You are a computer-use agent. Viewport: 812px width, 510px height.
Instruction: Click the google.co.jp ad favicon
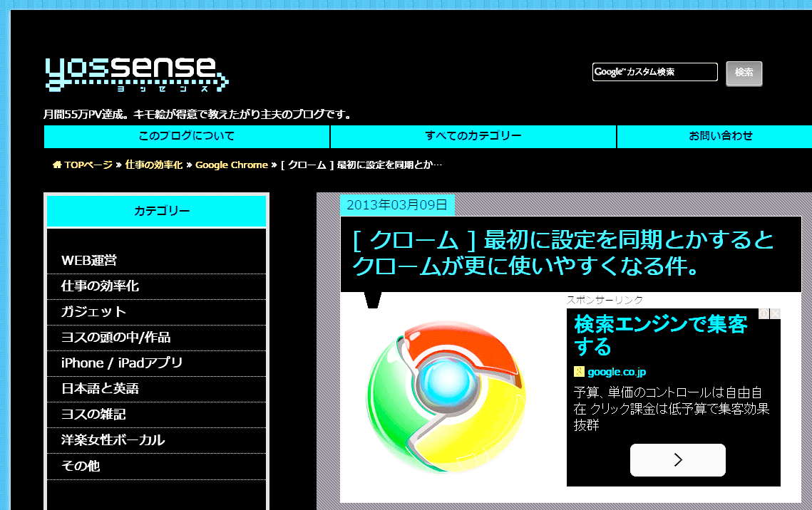pos(579,372)
